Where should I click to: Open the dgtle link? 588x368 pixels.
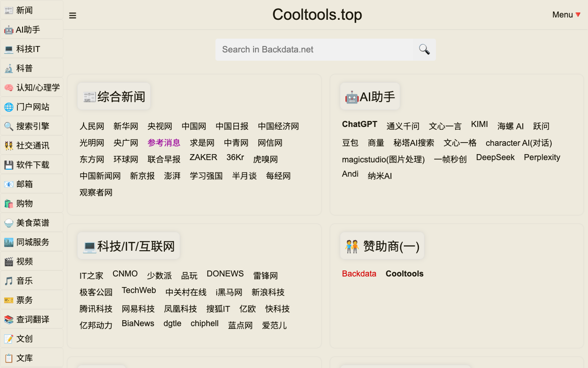[172, 323]
